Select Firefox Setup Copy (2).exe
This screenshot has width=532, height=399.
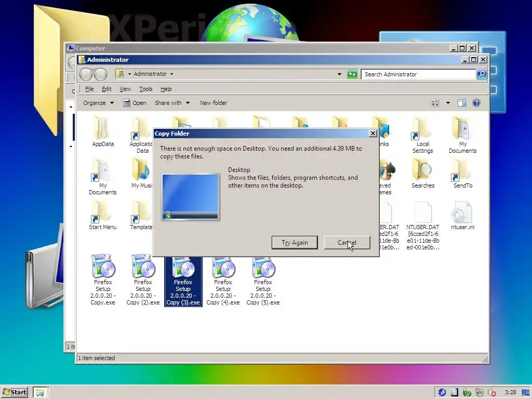coord(143,280)
